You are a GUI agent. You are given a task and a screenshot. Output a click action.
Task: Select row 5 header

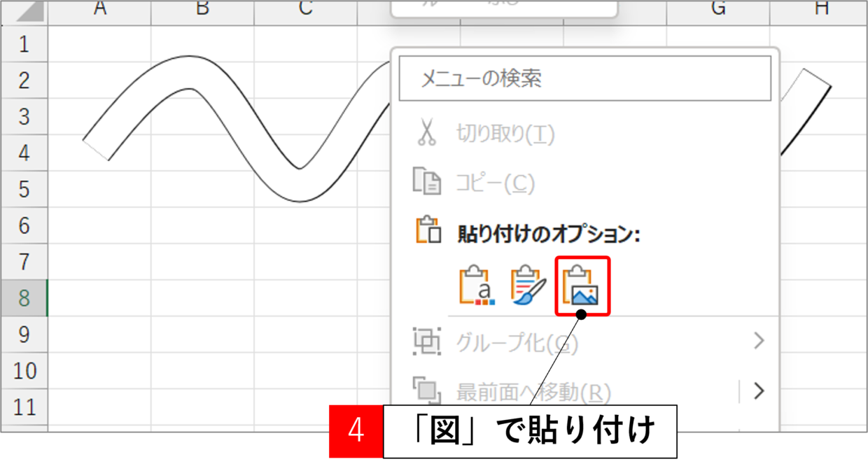(x=24, y=190)
